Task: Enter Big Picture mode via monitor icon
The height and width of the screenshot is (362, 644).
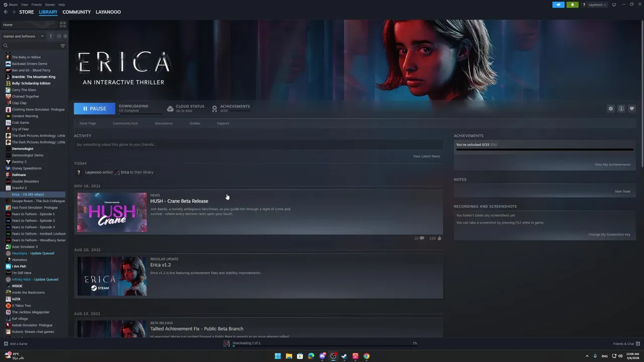Action: [x=614, y=5]
